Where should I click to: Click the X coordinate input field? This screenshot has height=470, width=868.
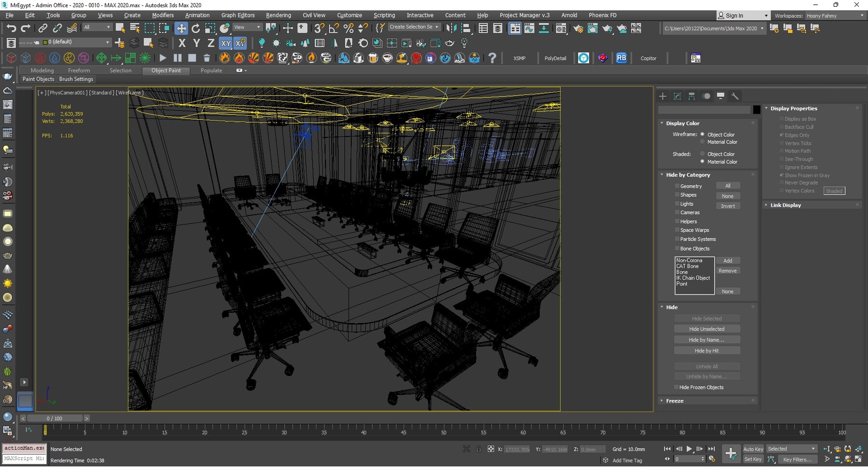pyautogui.click(x=516, y=449)
